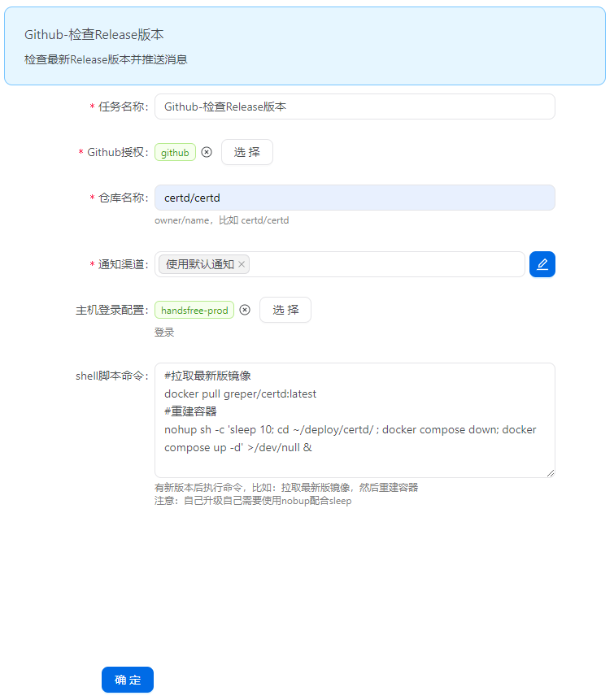
Task: Remove the handsfree-prod host login selection
Action: click(245, 310)
